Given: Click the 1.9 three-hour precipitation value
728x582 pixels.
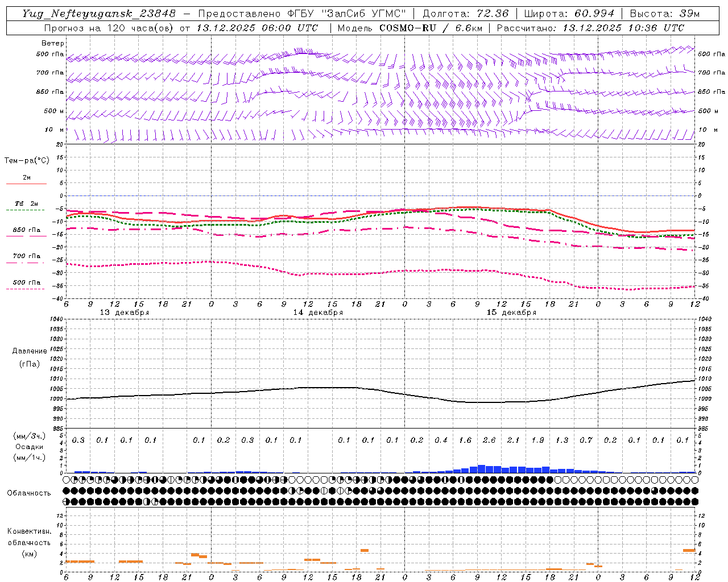Looking at the screenshot, I should click(x=537, y=440).
